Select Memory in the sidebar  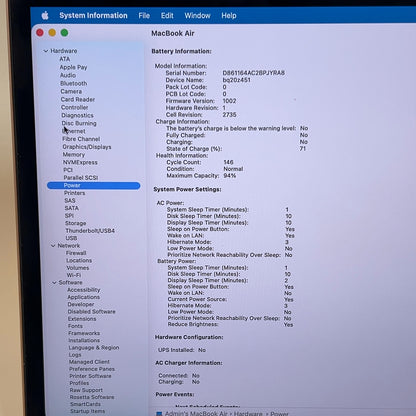pos(74,155)
